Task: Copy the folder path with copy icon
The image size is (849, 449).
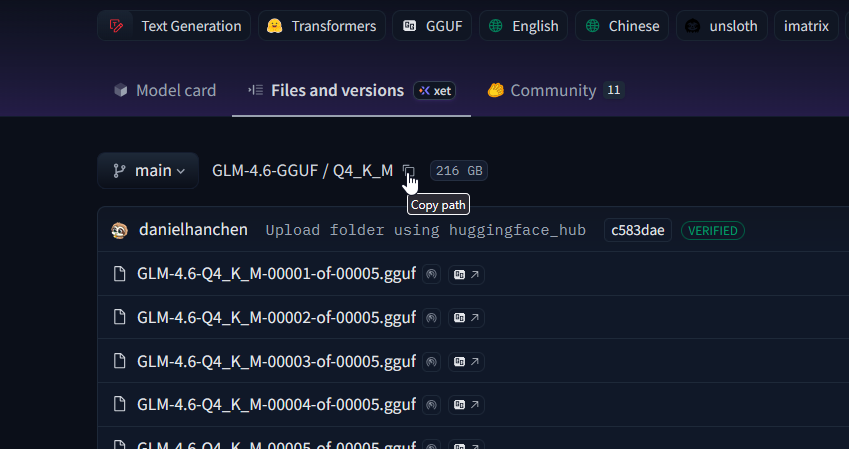Action: click(x=409, y=171)
